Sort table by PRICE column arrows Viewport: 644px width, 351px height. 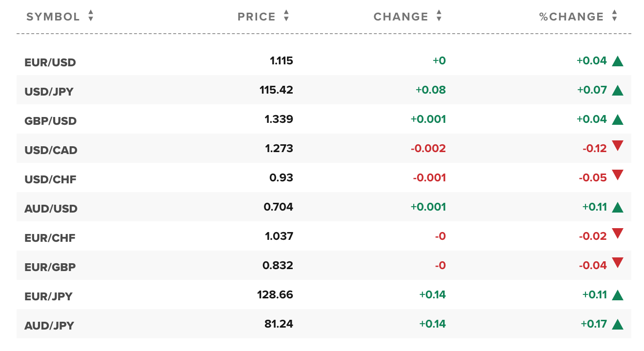click(286, 17)
